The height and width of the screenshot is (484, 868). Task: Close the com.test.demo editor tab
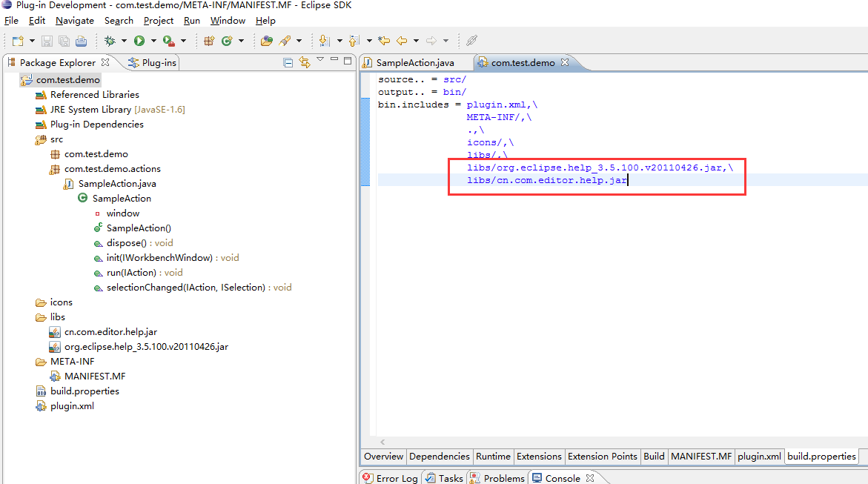point(565,62)
